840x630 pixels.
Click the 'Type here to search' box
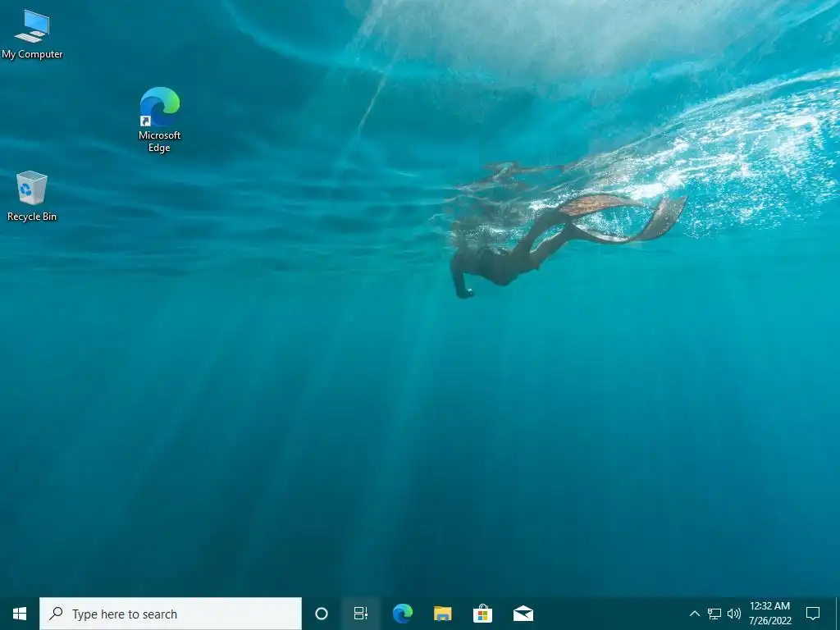[x=171, y=614]
